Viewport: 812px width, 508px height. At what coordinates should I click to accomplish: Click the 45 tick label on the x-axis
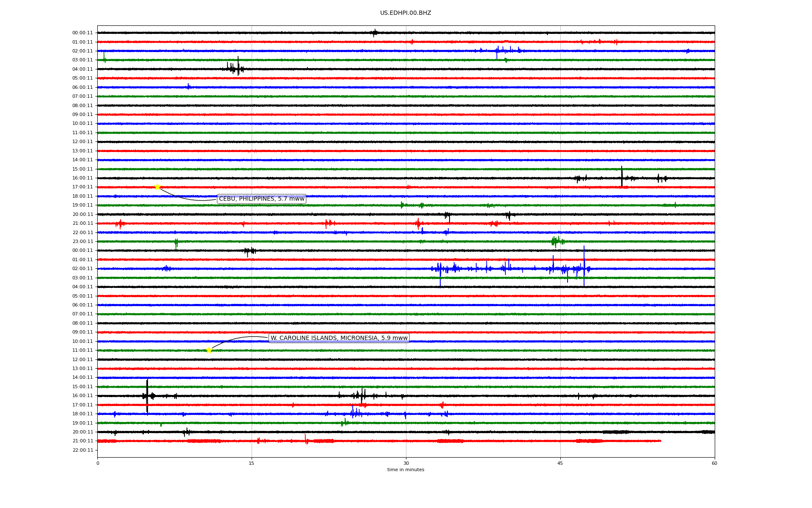560,463
